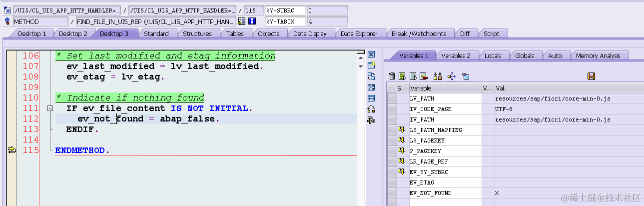Screen dimensions: 644x206
Task: Click the navigate icon beside FIND_FILE_IN_UI5_REP field
Action: 242,21
